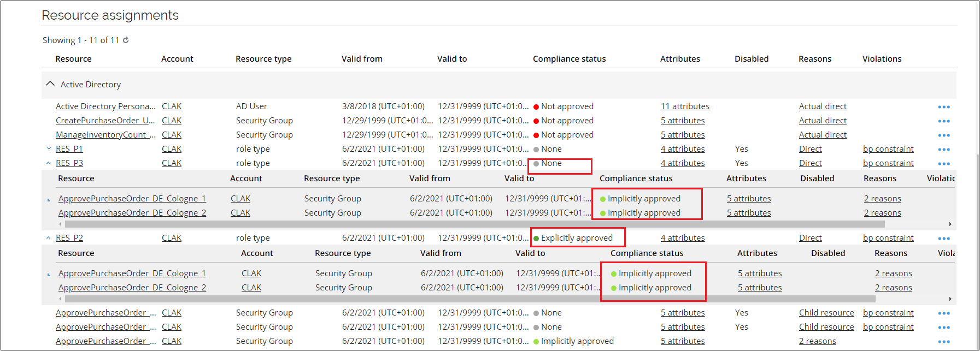
Task: Open RES_P1 resource link
Action: click(69, 149)
